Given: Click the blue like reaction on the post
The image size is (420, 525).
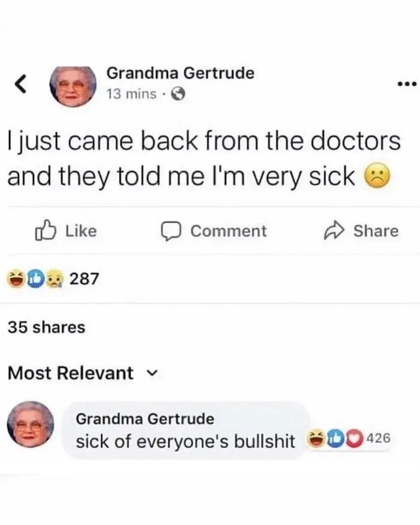Looking at the screenshot, I should tap(36, 278).
